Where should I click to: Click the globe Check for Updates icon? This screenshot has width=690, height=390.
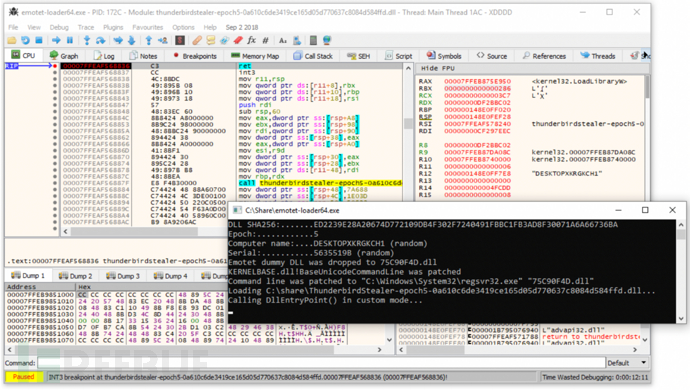pos(327,40)
